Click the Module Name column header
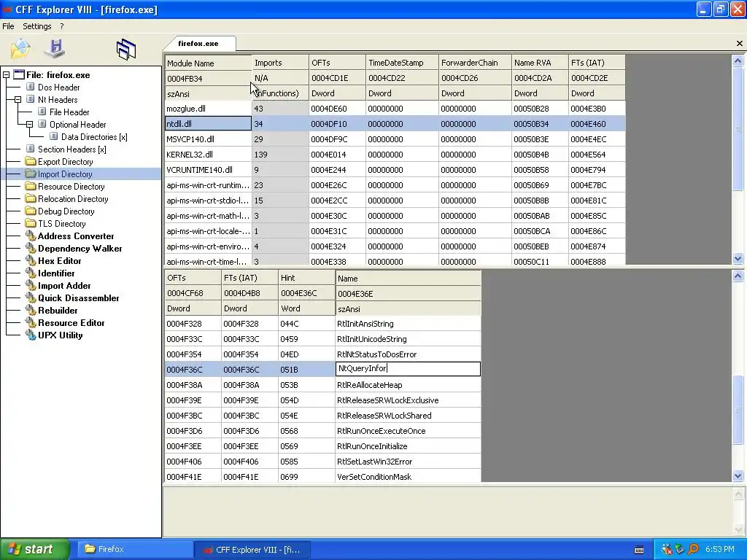This screenshot has width=747, height=560. tap(208, 63)
